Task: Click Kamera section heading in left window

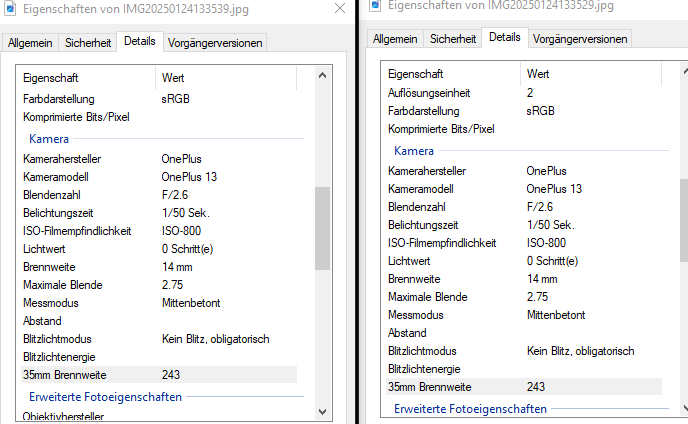Action: (49, 138)
